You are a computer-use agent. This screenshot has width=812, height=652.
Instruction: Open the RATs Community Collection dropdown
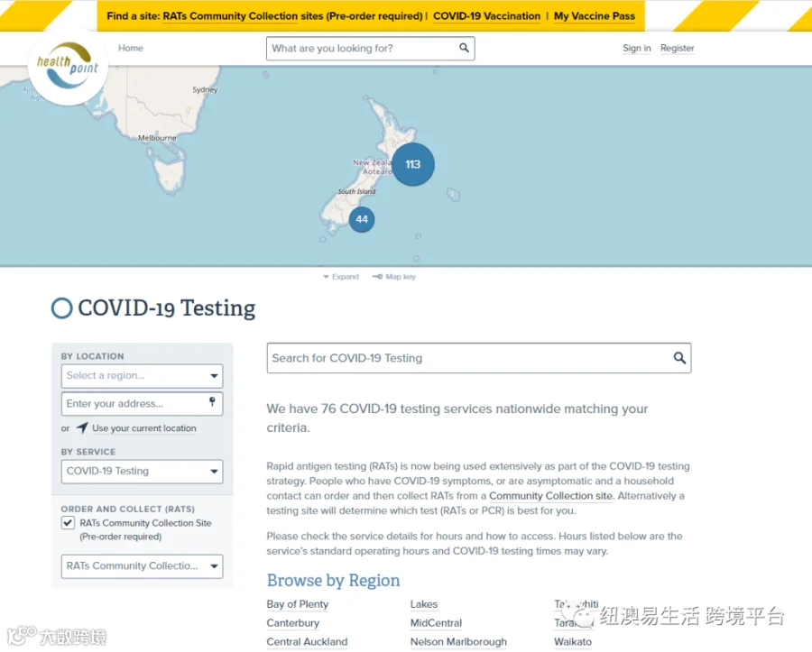tap(142, 566)
